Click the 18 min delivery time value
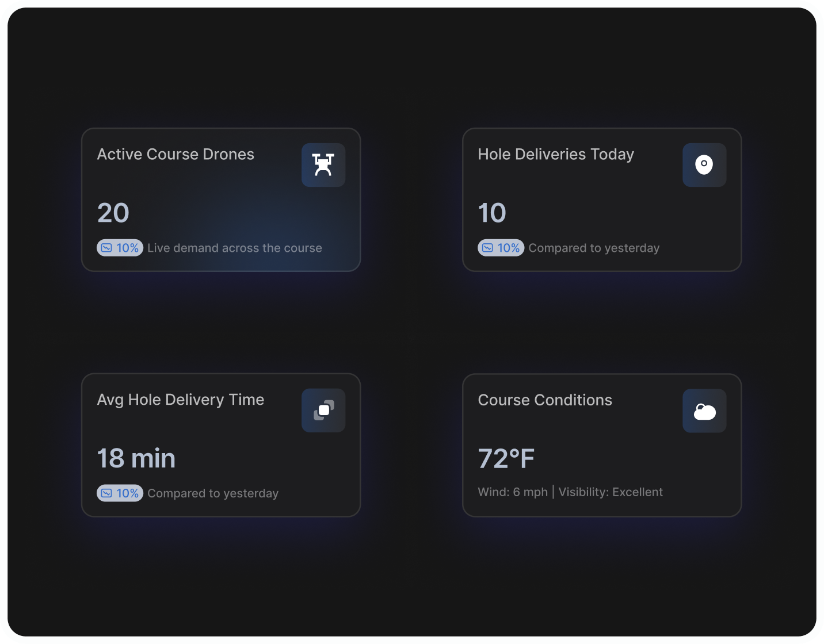 coord(136,459)
